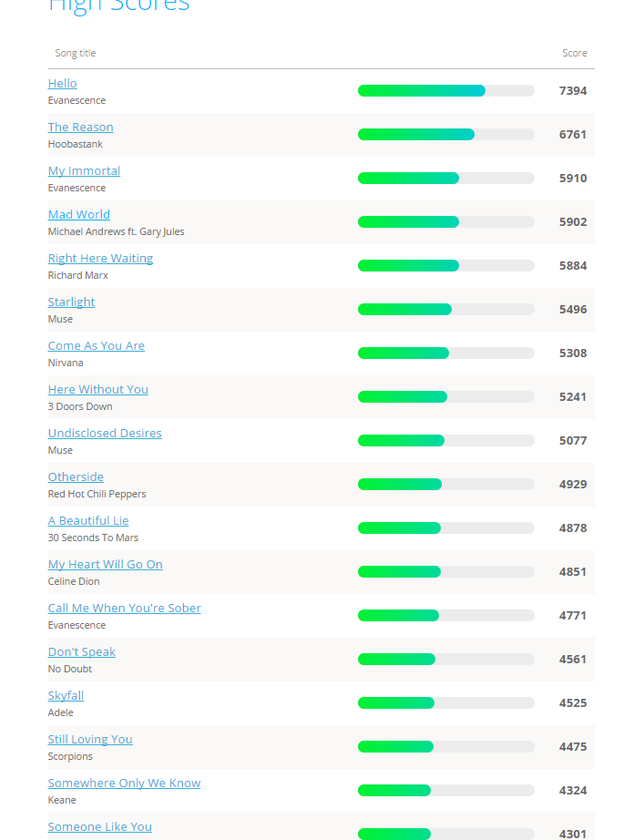Open "Somewhere Only We Know" link
Image resolution: width=644 pixels, height=840 pixels.
tap(125, 784)
